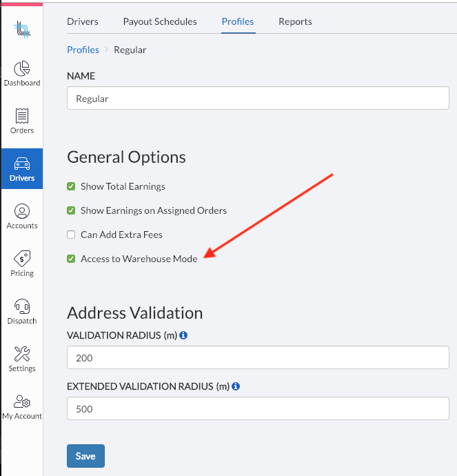The height and width of the screenshot is (476, 457).
Task: Select the Drivers car icon
Action: point(22,163)
